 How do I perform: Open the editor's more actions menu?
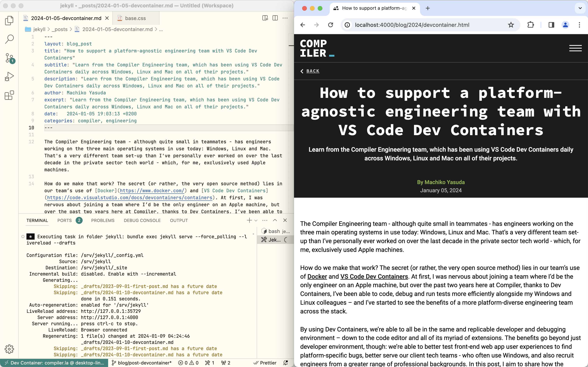point(285,18)
